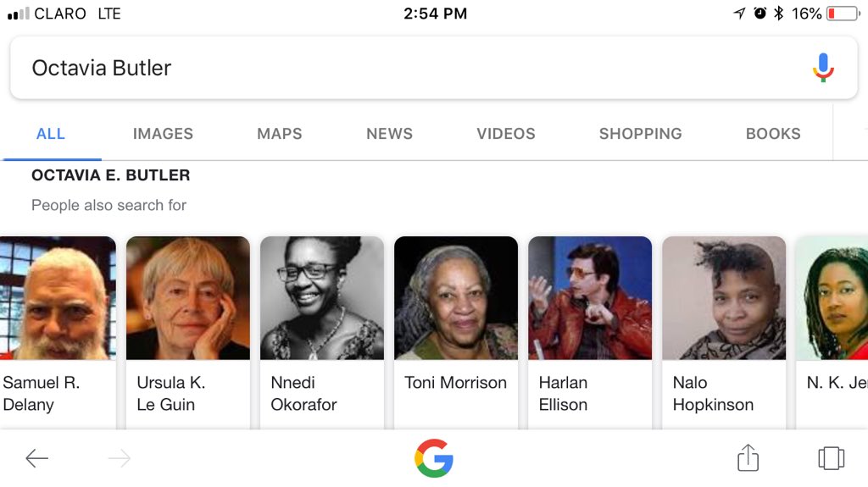This screenshot has width=868, height=487.
Task: Tap the OCTAVIA E. BUTLER heading
Action: (x=111, y=175)
